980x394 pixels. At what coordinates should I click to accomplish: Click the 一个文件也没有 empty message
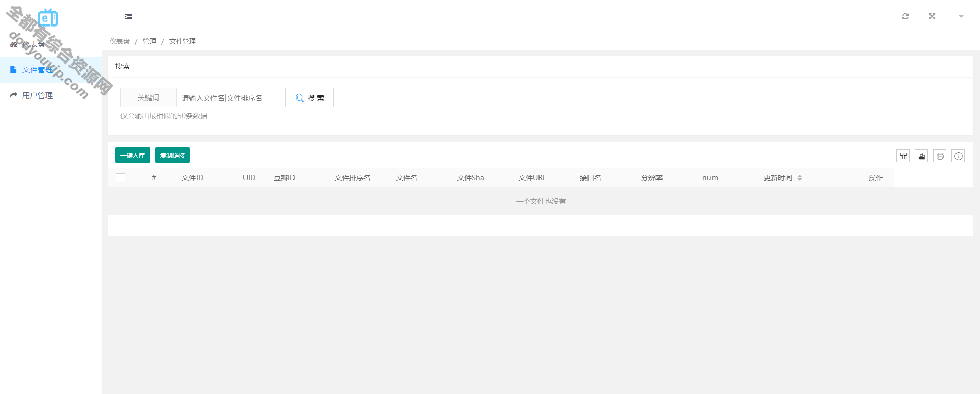541,201
